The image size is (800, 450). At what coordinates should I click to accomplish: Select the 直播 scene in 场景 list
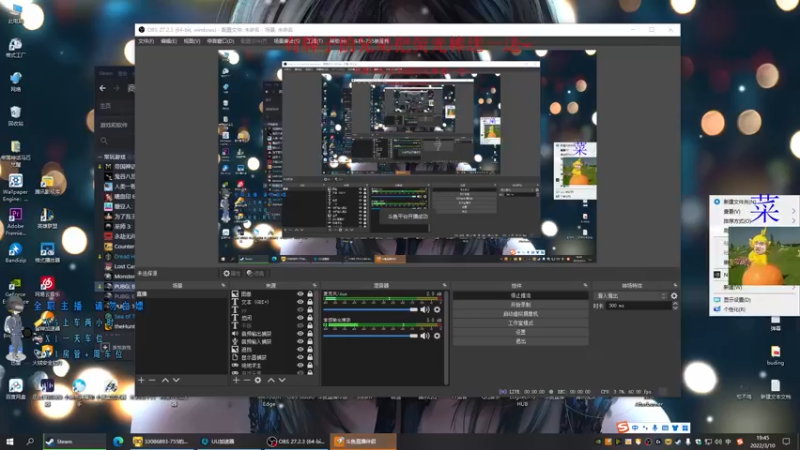(181, 294)
